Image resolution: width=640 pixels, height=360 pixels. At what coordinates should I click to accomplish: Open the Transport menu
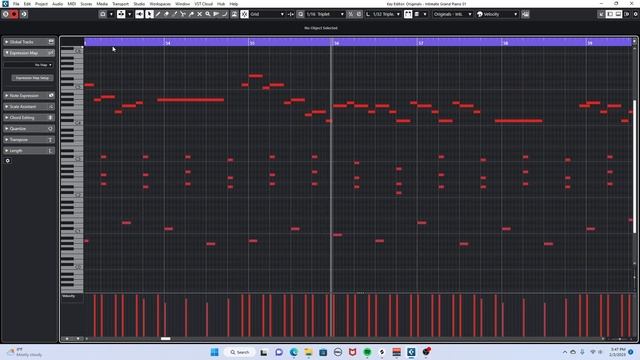pyautogui.click(x=120, y=4)
